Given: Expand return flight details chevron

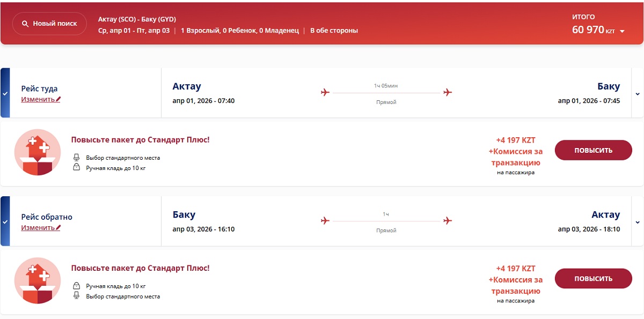Looking at the screenshot, I should pos(638,222).
